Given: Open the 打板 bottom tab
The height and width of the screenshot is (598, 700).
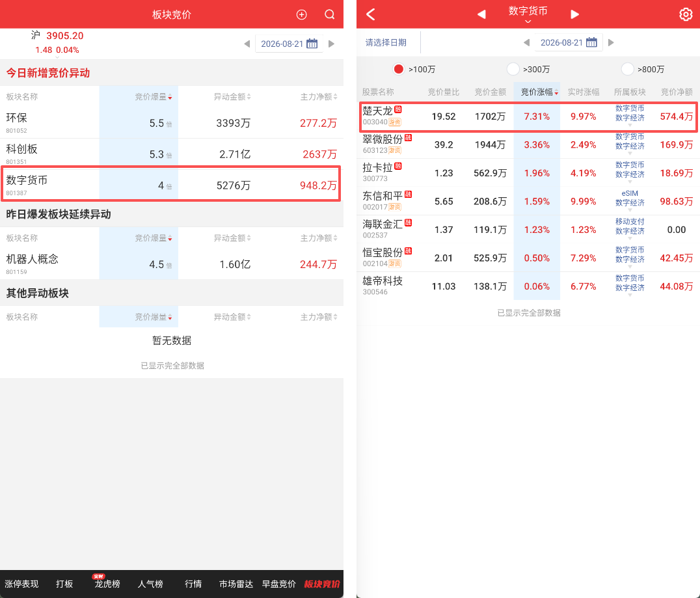Looking at the screenshot, I should coord(64,584).
